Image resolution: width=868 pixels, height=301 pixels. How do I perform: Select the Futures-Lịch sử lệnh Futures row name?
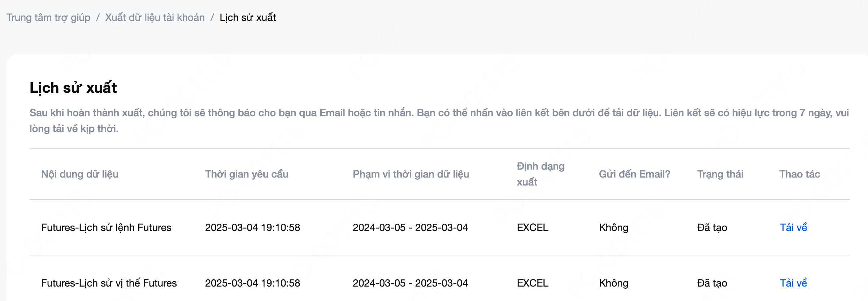pos(106,227)
